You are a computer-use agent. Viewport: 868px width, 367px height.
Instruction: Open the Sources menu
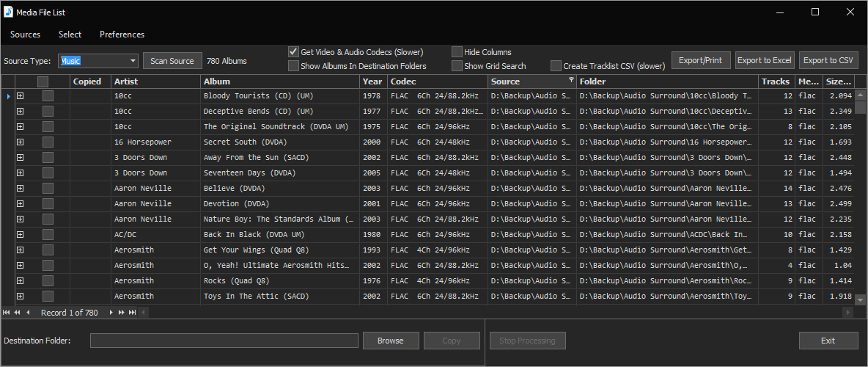(26, 34)
